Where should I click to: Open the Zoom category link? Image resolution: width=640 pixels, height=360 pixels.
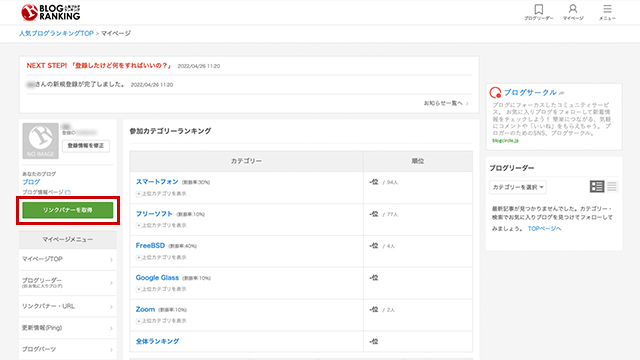(145, 309)
